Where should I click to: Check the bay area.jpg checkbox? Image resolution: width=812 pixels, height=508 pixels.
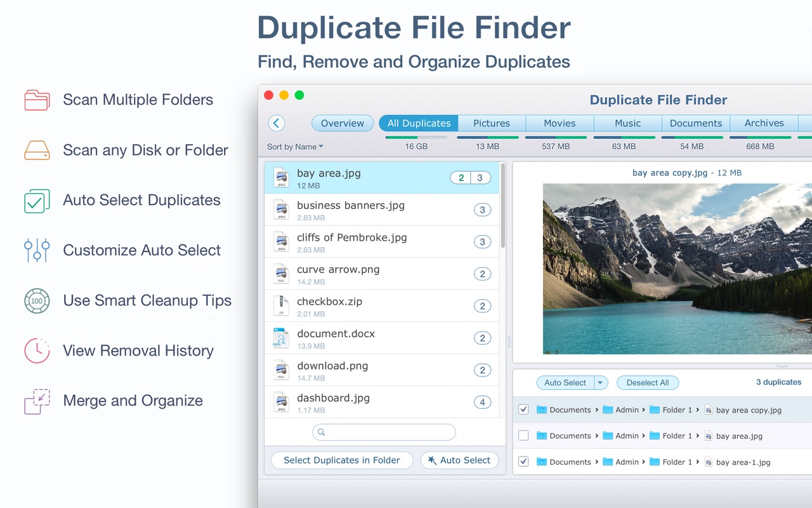coord(523,436)
